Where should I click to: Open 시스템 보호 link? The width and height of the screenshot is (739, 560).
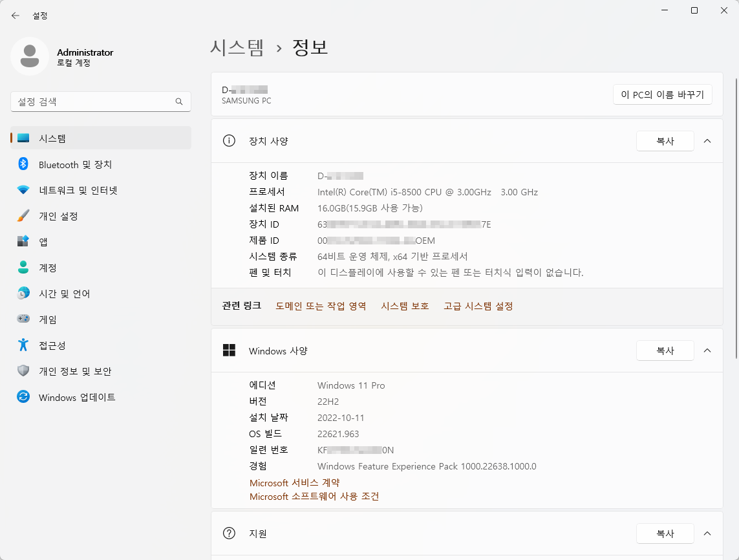click(x=405, y=306)
